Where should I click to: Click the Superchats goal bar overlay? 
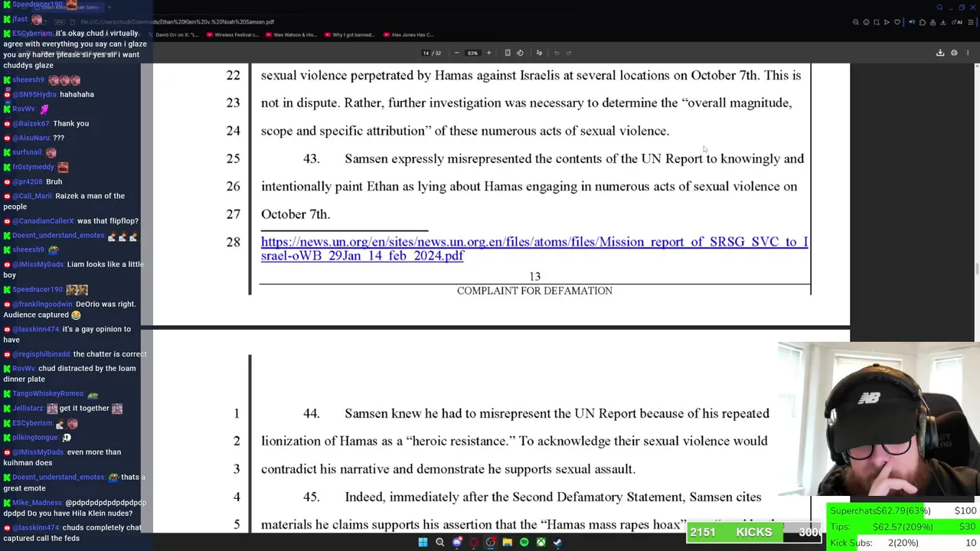(x=903, y=511)
